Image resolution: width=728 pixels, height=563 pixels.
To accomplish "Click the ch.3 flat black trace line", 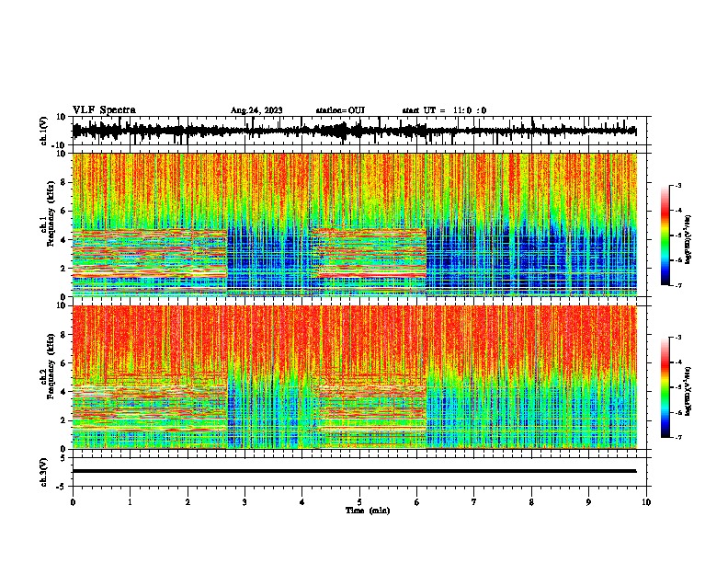I will [x=354, y=471].
